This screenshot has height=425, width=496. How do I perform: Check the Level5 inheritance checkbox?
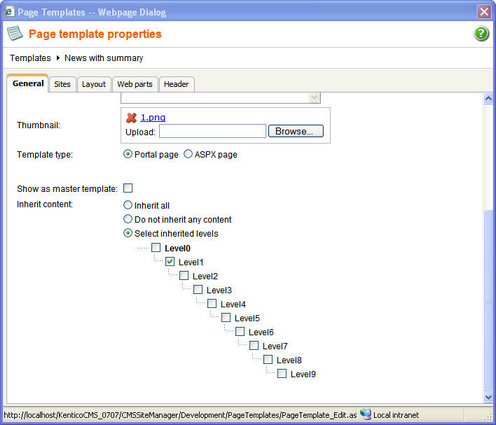coord(226,318)
